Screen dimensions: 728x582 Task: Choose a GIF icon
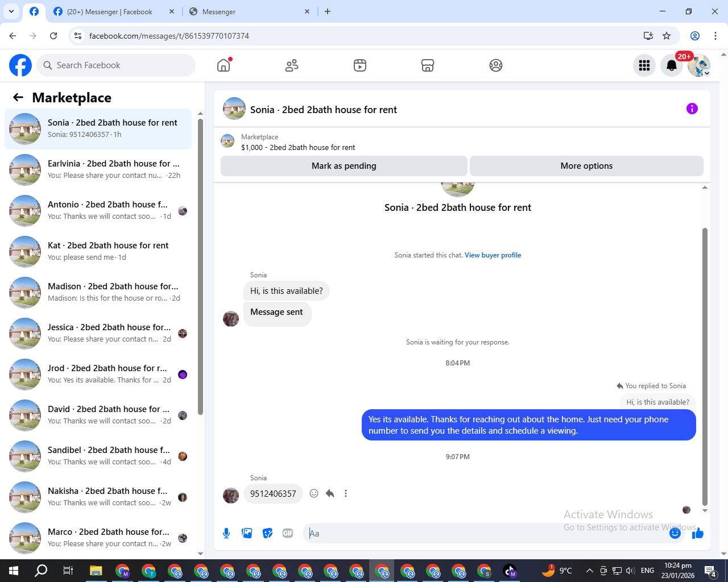pyautogui.click(x=288, y=533)
